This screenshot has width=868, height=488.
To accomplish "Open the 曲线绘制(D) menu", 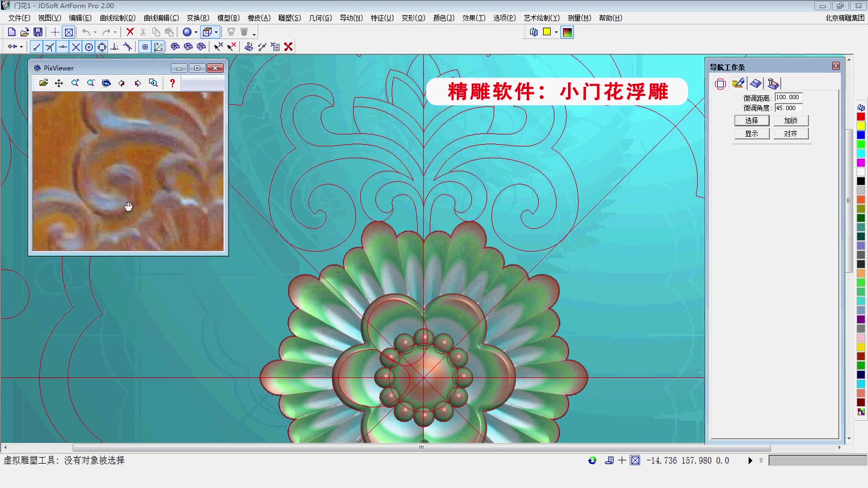I will (x=118, y=18).
